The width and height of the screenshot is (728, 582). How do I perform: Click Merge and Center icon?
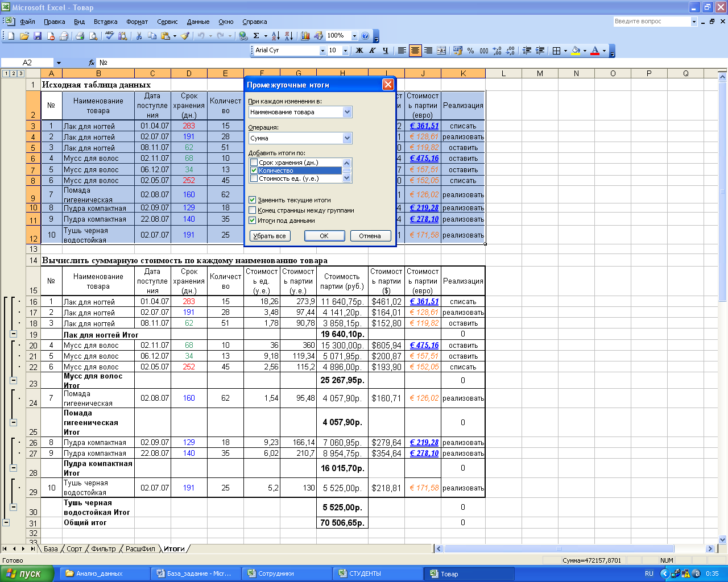pos(441,51)
